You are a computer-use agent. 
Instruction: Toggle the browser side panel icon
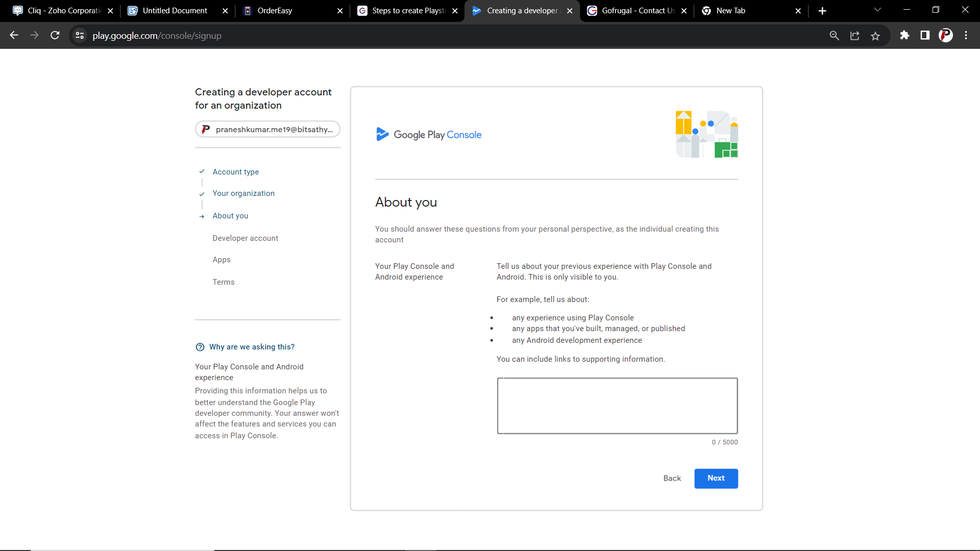point(925,35)
